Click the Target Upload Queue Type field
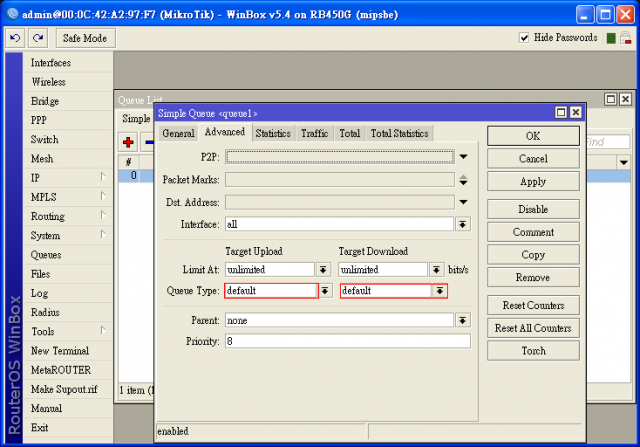Screen dimensions: 640x447 pyautogui.click(x=271, y=291)
